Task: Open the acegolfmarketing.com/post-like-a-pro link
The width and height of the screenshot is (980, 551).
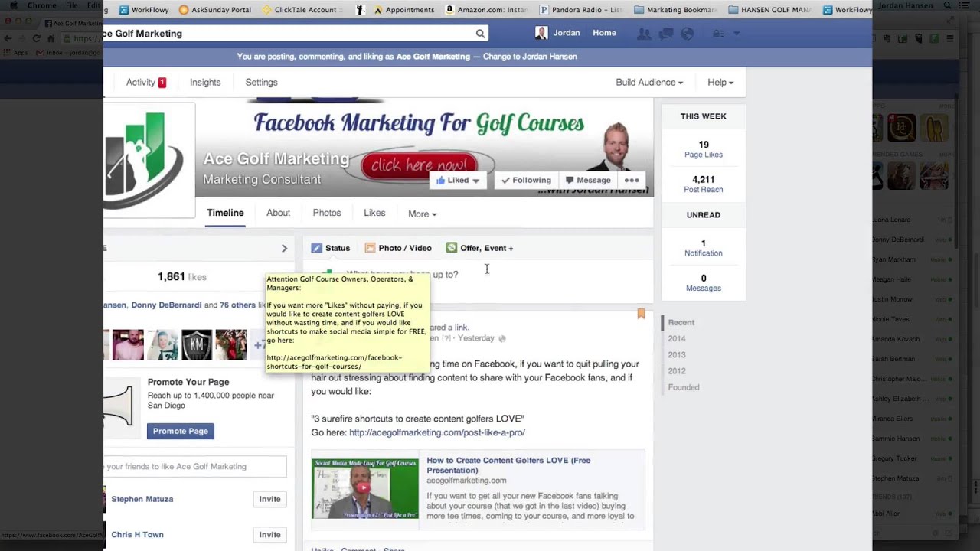Action: pos(436,433)
